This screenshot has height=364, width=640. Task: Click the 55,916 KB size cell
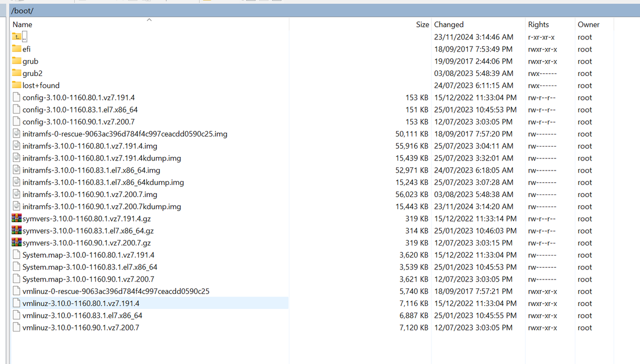point(411,146)
